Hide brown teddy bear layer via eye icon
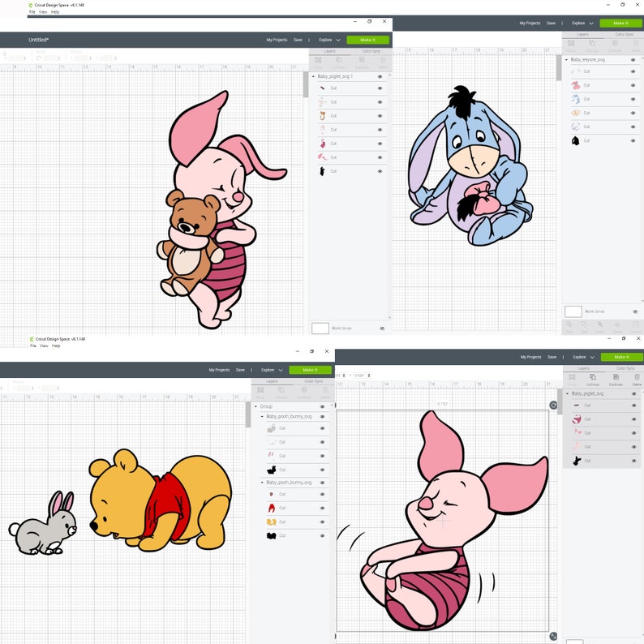The height and width of the screenshot is (644, 644). tap(380, 116)
